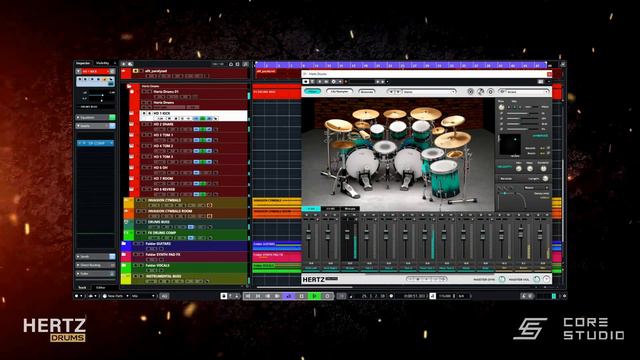
Task: Mute the HD 3 TOM 1 track
Action: [x=144, y=135]
